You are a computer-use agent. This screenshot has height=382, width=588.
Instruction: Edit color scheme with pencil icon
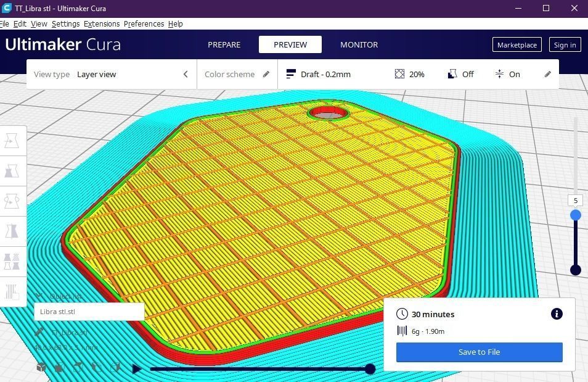point(266,74)
